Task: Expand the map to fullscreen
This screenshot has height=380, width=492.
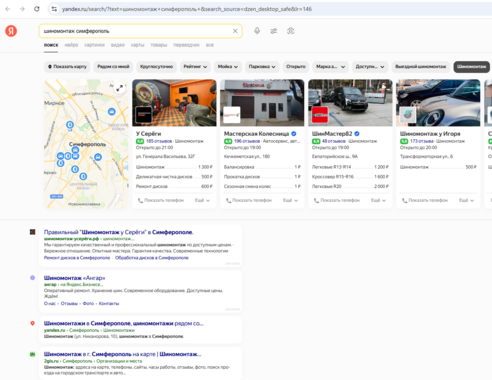Action: point(119,88)
